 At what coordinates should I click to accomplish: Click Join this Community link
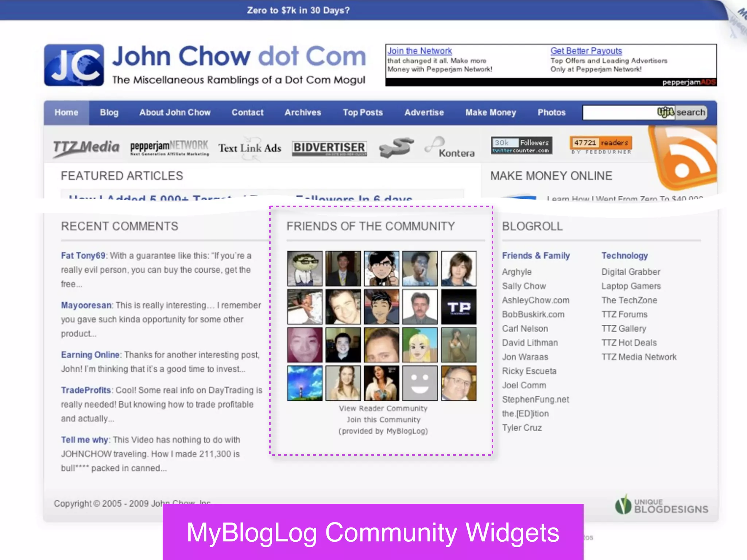click(383, 420)
